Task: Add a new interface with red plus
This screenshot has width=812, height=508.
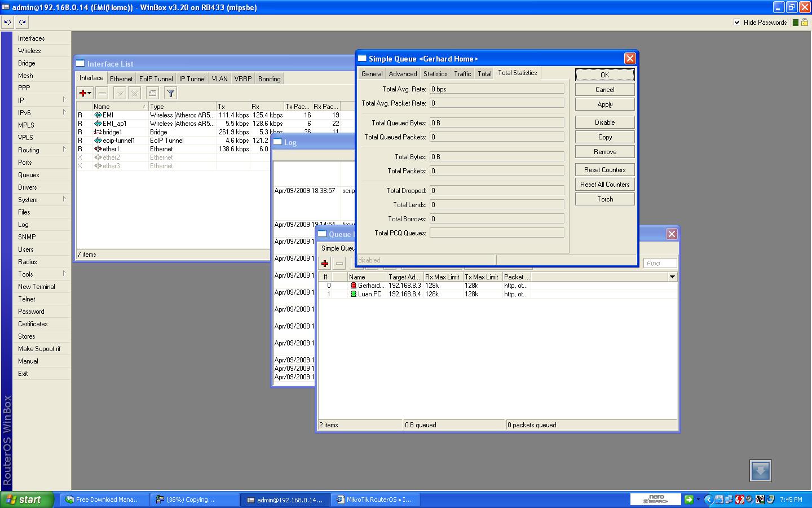Action: coord(85,93)
